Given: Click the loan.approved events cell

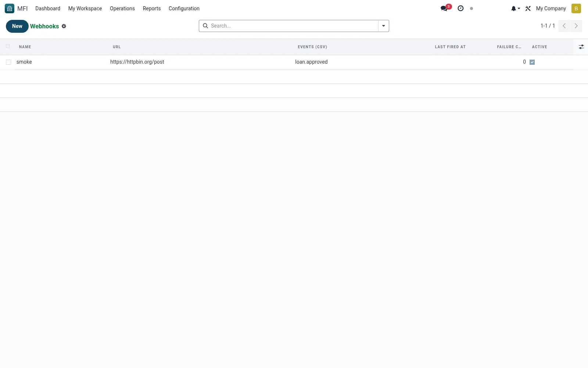Looking at the screenshot, I should 311,62.
